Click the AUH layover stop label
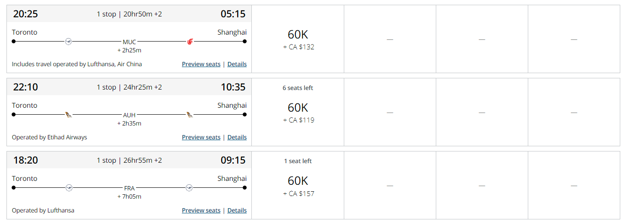The height and width of the screenshot is (222, 644). pos(130,115)
